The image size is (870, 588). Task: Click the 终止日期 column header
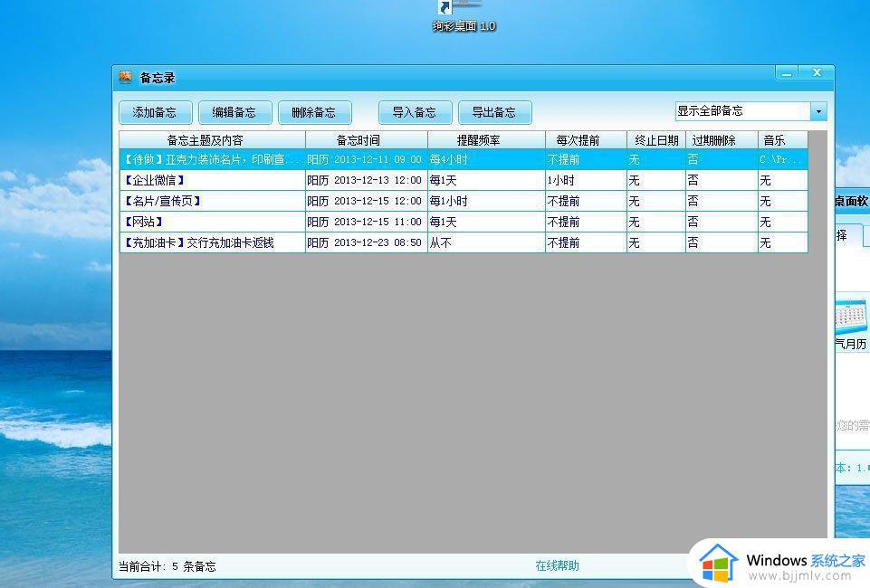point(656,140)
